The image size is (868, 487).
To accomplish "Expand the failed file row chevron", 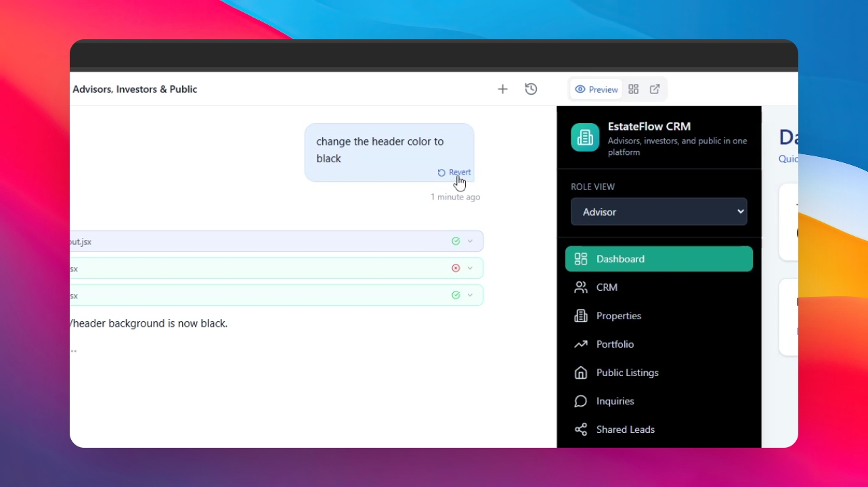I will (471, 269).
